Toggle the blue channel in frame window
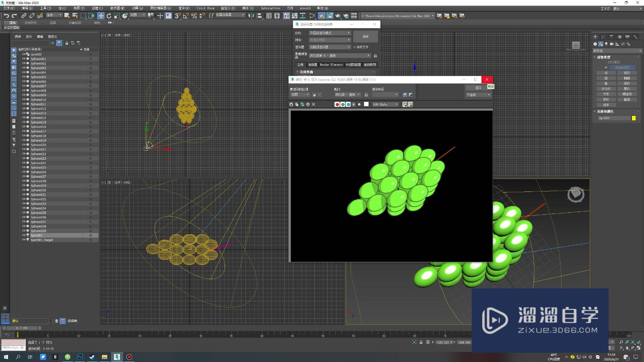 click(348, 104)
